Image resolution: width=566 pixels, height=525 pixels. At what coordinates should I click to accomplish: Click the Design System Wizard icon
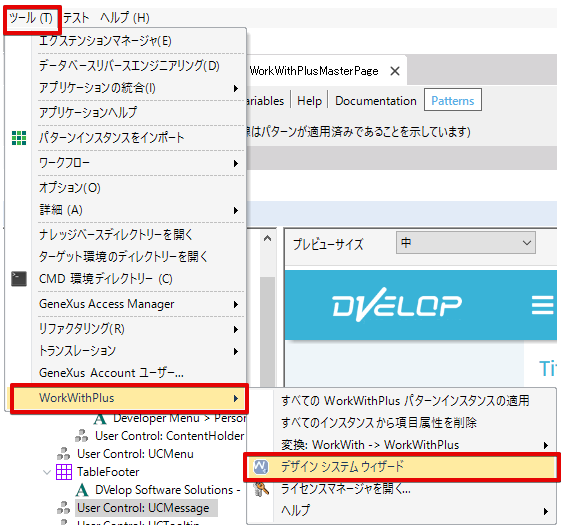point(261,467)
